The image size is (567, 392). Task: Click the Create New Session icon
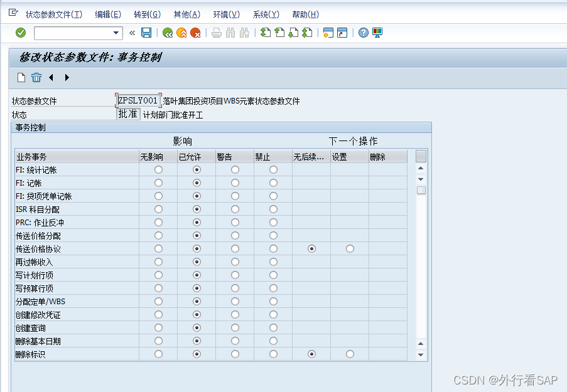coord(328,33)
